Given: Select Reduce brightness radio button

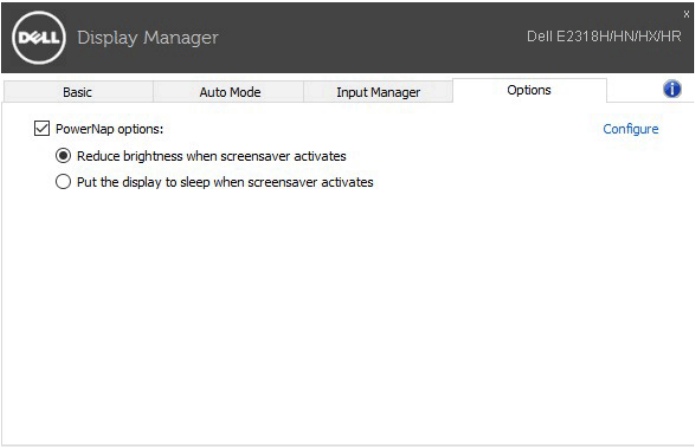Looking at the screenshot, I should [64, 156].
